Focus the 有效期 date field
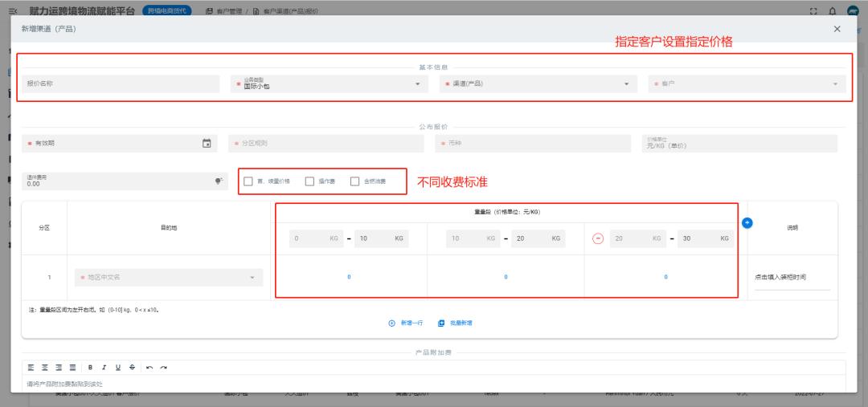Viewport: 868px width, 407px height. [120, 143]
